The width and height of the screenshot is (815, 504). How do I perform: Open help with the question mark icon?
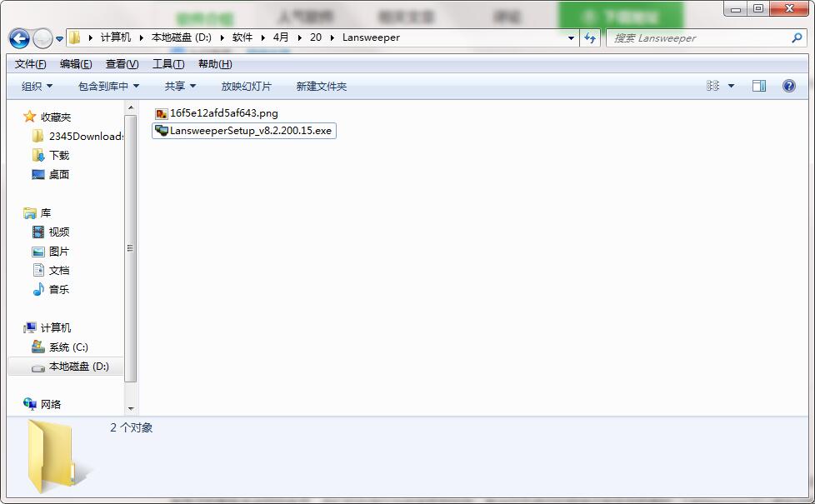click(x=788, y=86)
